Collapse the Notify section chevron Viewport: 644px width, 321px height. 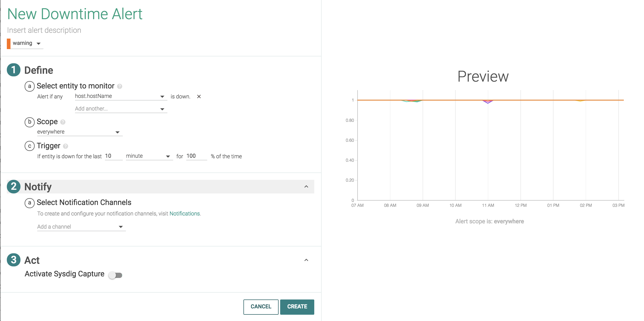point(306,187)
